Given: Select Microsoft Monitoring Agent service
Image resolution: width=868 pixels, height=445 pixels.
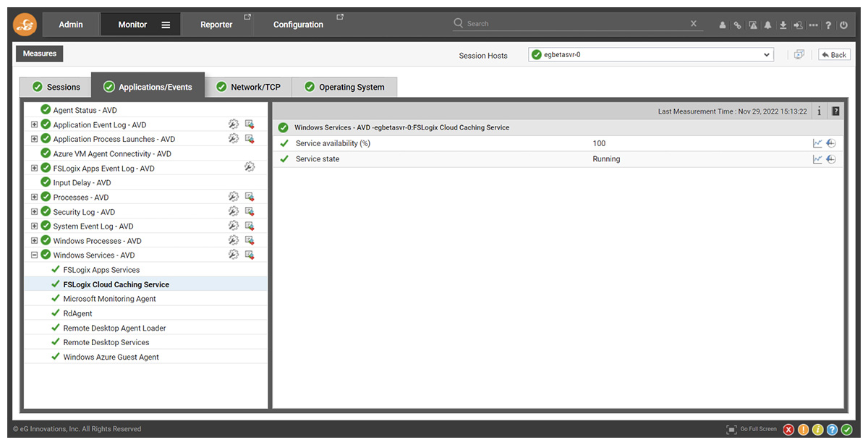Looking at the screenshot, I should tap(109, 299).
